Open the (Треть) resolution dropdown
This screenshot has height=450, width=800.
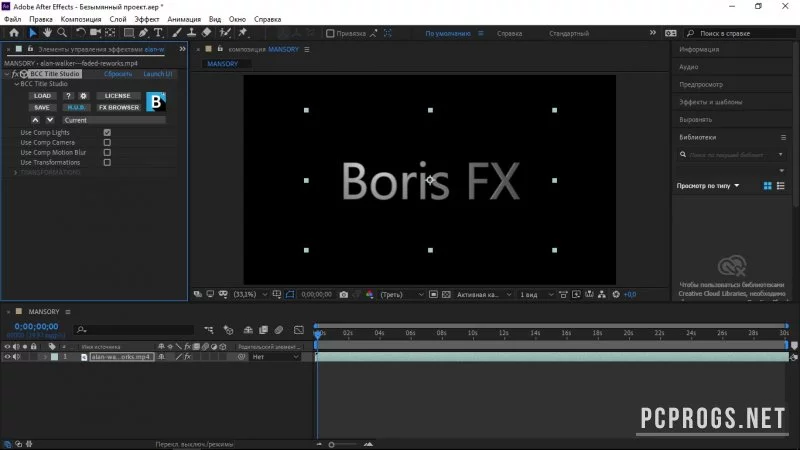click(402, 294)
